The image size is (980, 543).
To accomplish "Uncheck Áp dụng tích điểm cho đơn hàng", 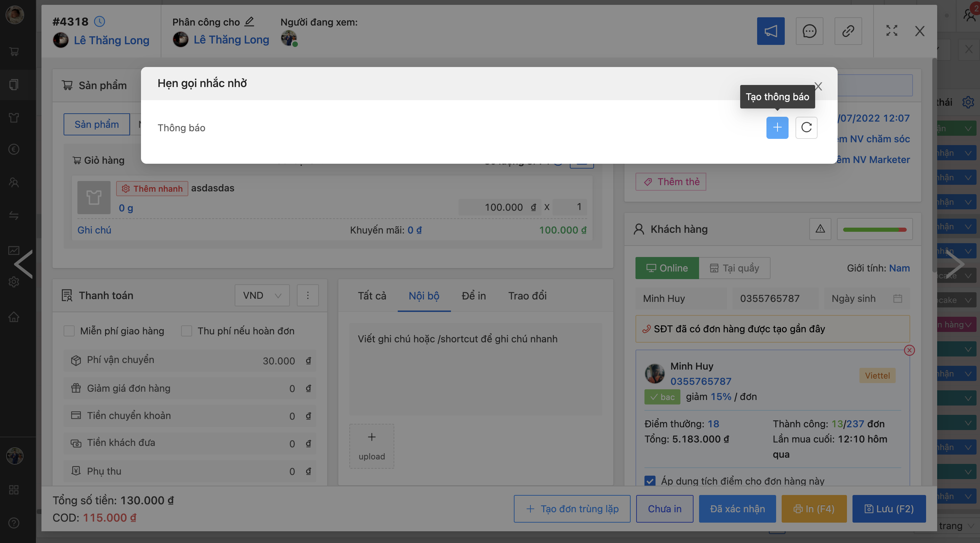I will [650, 481].
